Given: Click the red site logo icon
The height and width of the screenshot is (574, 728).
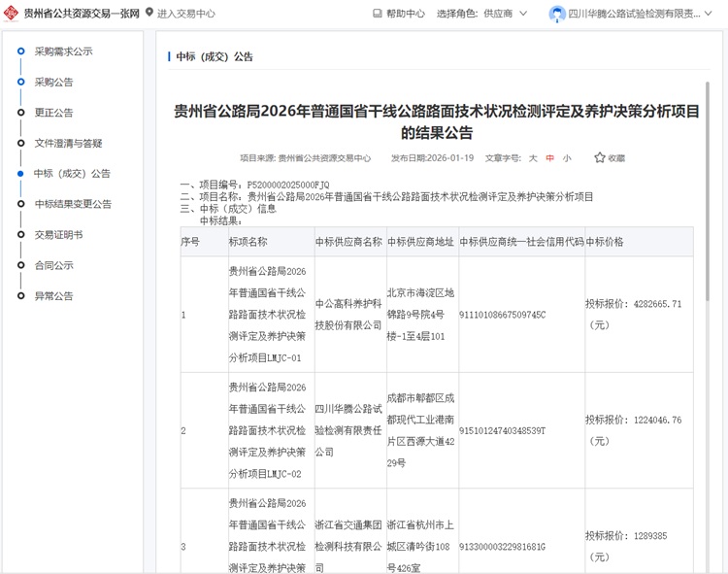Looking at the screenshot, I should 11,13.
